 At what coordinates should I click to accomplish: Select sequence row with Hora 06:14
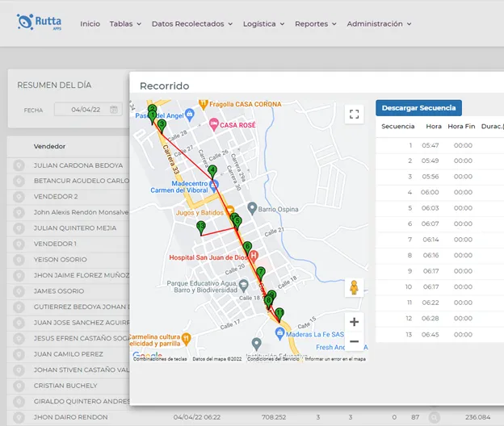point(439,240)
